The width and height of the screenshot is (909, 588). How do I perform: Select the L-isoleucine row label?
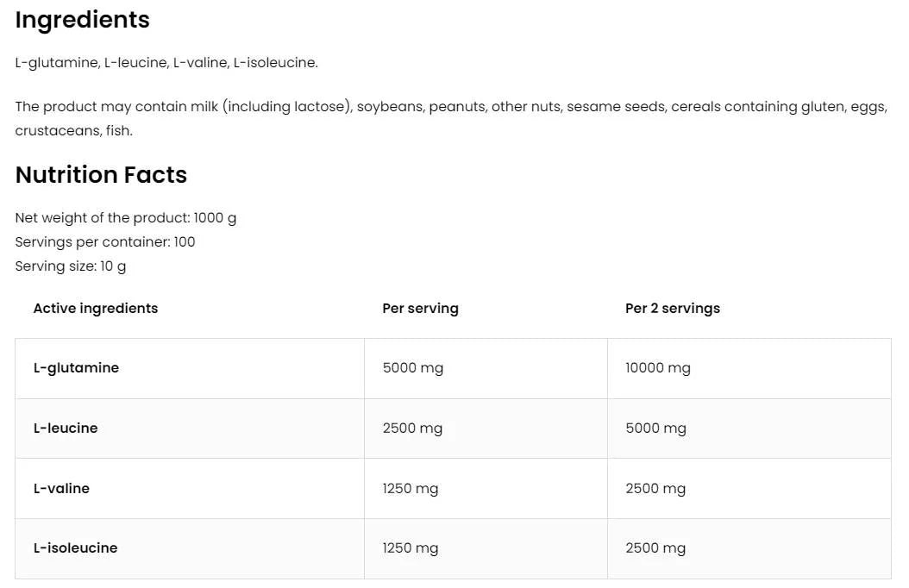75,547
